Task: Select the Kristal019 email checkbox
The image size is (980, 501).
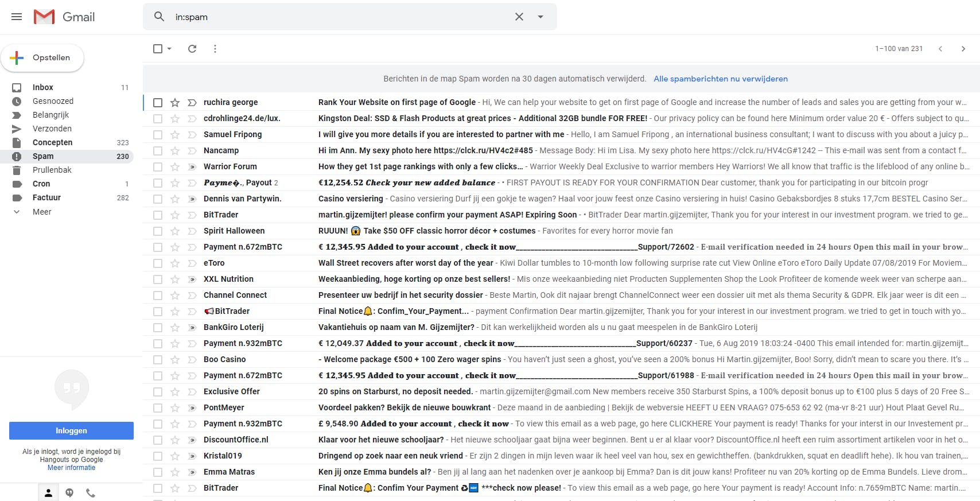Action: (x=158, y=456)
